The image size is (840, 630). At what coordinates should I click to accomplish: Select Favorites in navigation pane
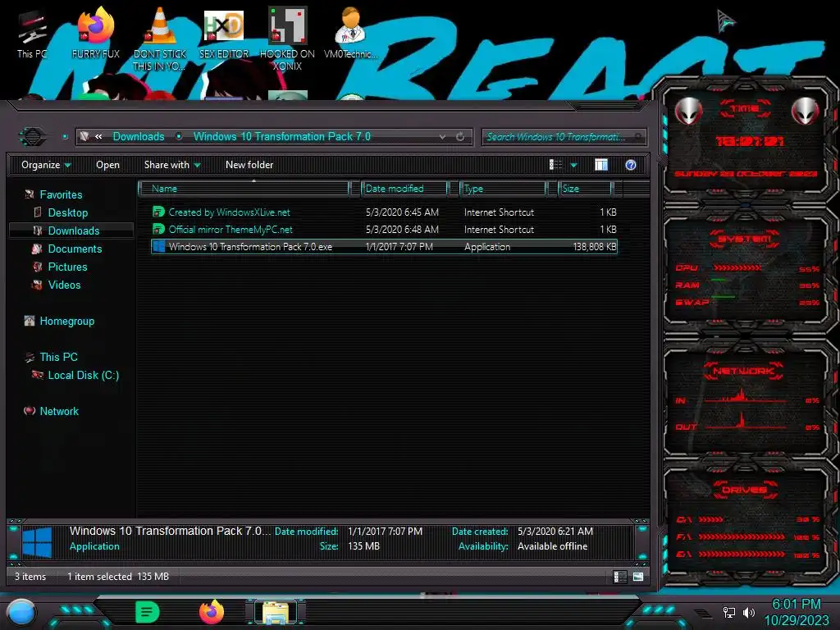[61, 195]
